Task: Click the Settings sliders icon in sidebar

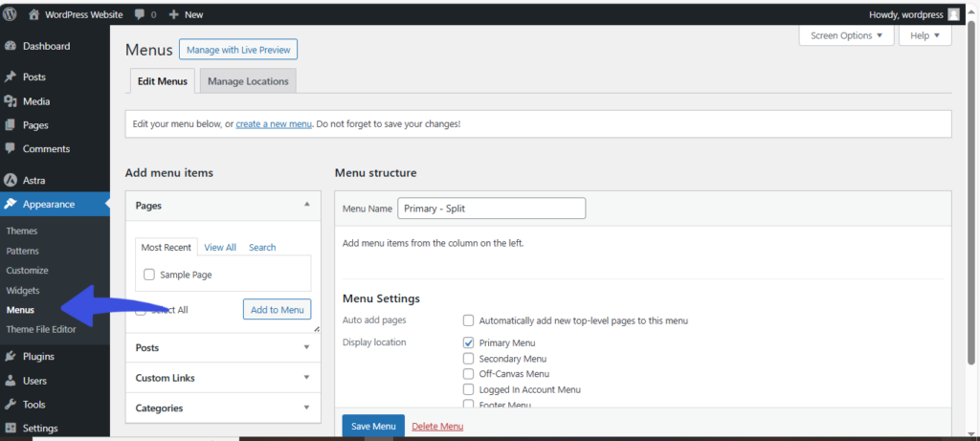Action: (x=10, y=428)
